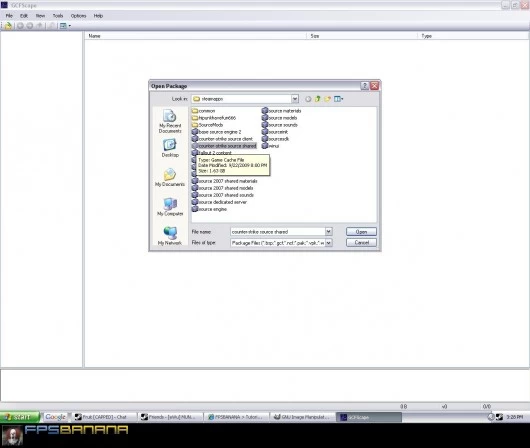Open the Help menu
This screenshot has width=530, height=448.
click(x=98, y=16)
